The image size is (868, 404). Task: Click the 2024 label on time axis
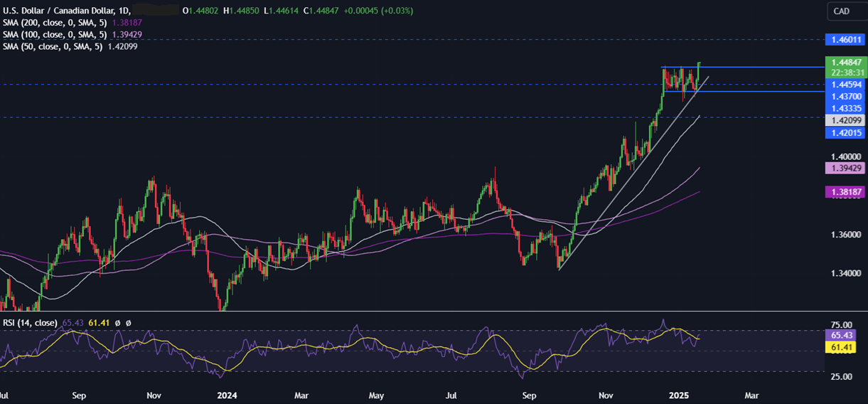pos(227,394)
